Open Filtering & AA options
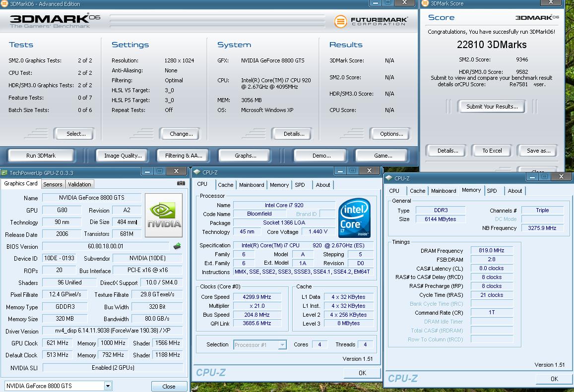This screenshot has height=392, width=574. point(184,156)
